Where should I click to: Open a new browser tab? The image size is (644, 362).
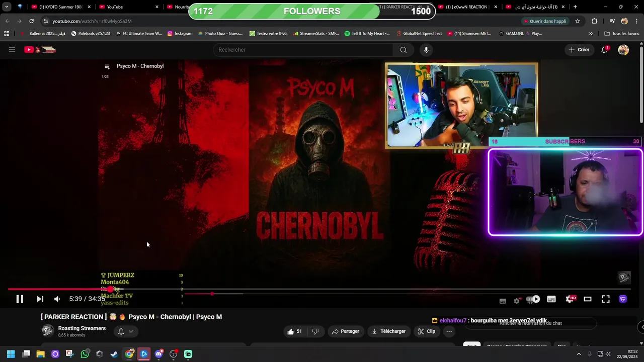tap(575, 7)
